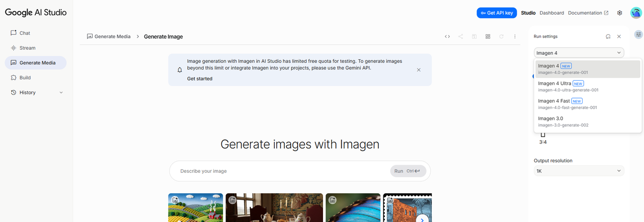The image size is (644, 222).
Task: Reset run settings to default icon
Action: [608, 36]
